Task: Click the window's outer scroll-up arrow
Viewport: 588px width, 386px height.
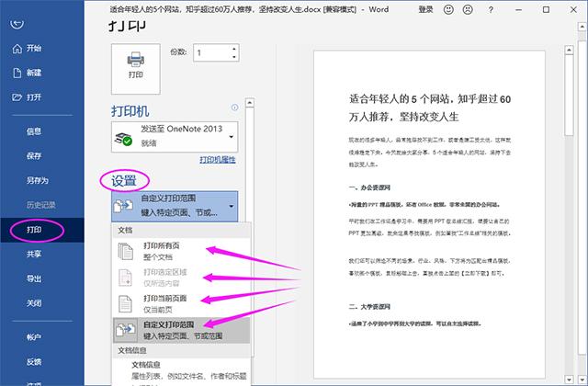Action: pyautogui.click(x=582, y=27)
